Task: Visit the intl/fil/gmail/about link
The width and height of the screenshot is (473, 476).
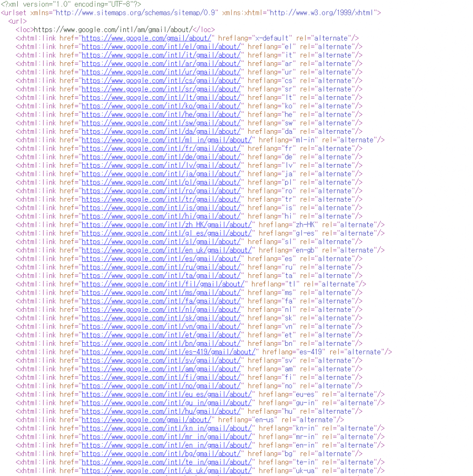Action: (163, 284)
